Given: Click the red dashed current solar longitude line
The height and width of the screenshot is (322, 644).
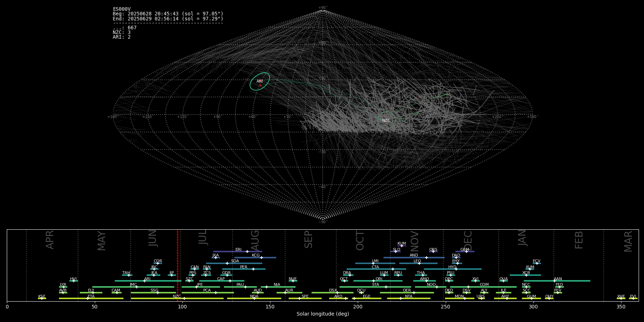Looking at the screenshot, I should click(177, 265).
